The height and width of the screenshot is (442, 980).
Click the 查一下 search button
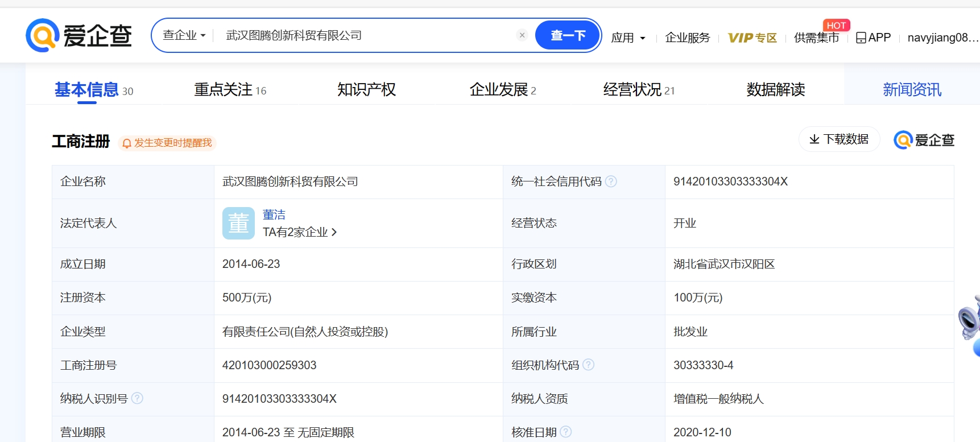568,35
